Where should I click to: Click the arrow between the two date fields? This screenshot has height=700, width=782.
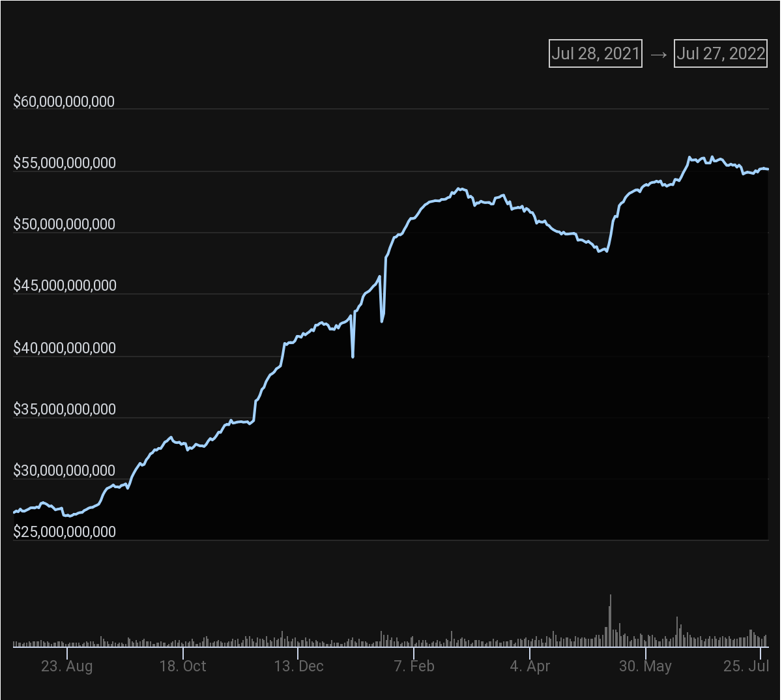point(658,54)
